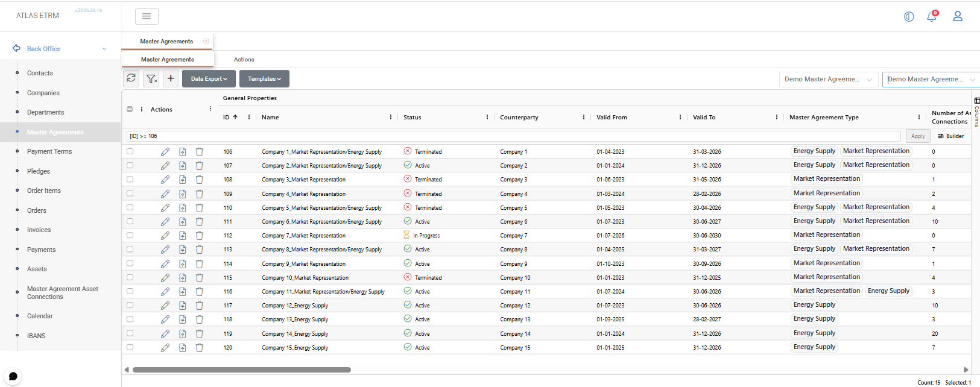Add a new master agreement
Viewport: 980px width, 387px height.
(171, 78)
